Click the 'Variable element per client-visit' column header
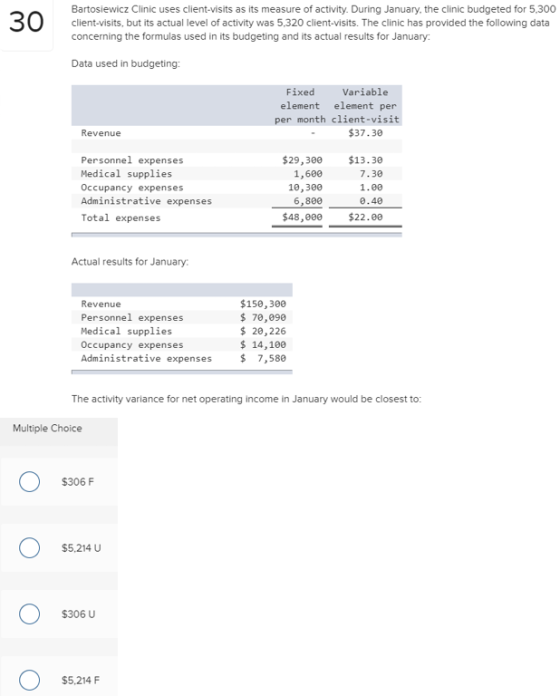The width and height of the screenshot is (560, 696). (x=365, y=106)
